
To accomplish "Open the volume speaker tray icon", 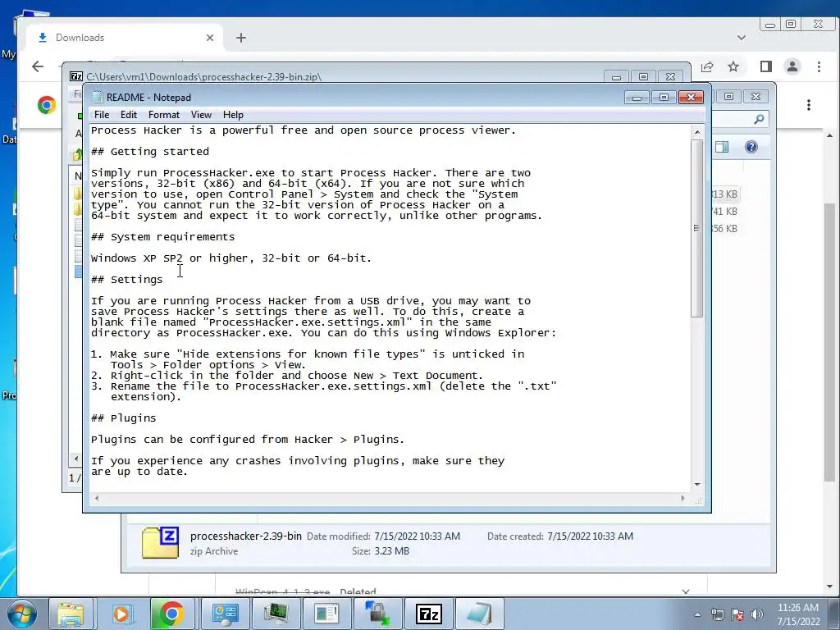I will [757, 614].
